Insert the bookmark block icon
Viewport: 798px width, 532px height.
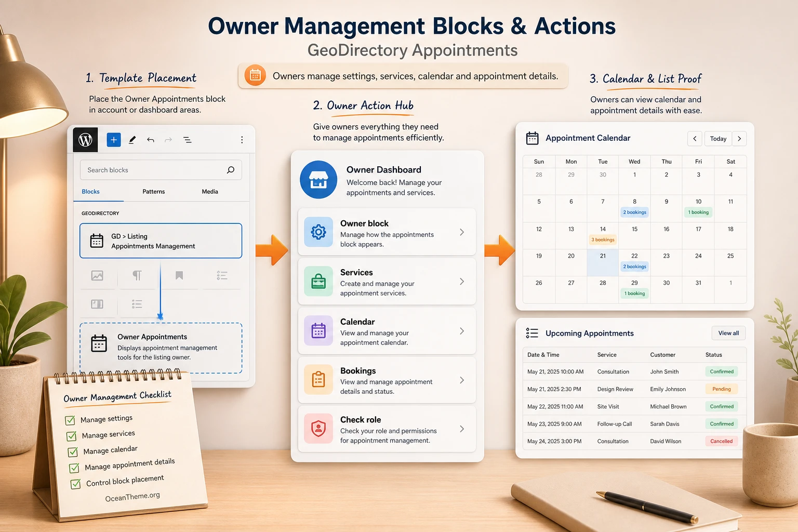click(x=179, y=275)
